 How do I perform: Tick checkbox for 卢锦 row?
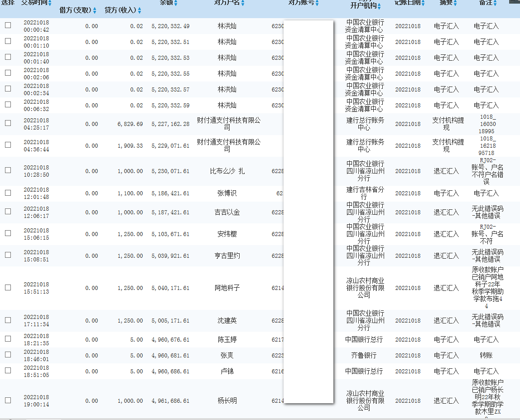click(x=8, y=370)
